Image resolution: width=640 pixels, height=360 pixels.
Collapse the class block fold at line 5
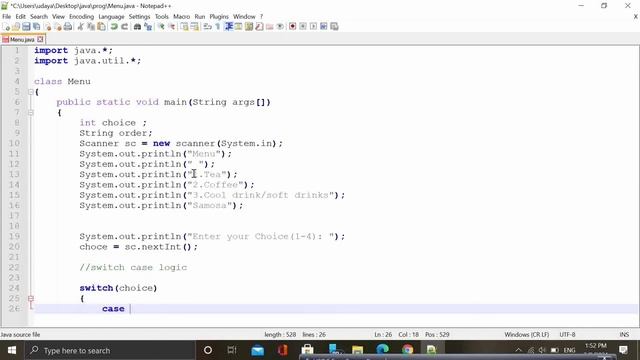click(x=31, y=92)
